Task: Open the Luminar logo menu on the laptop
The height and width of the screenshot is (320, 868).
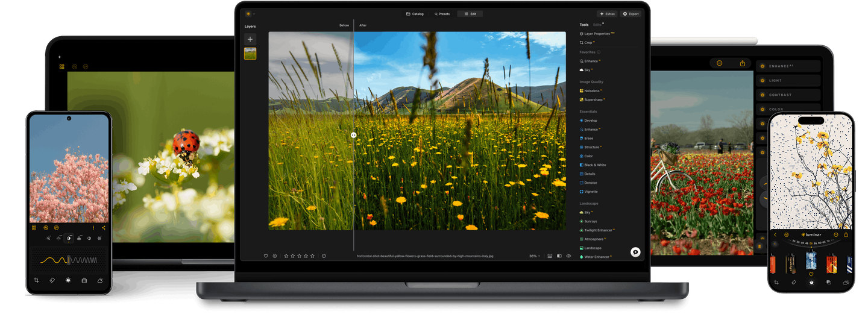Action: click(250, 13)
